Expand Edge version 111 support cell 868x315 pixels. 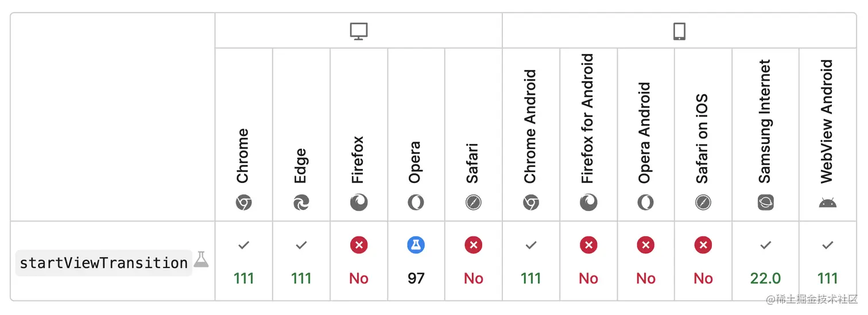pos(301,278)
